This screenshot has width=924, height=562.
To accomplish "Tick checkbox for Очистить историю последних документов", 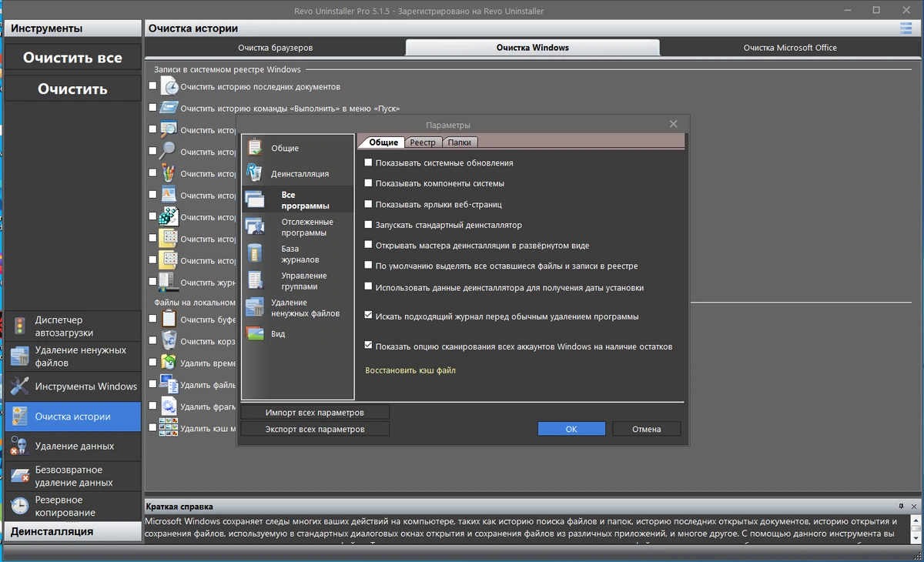I will click(152, 87).
